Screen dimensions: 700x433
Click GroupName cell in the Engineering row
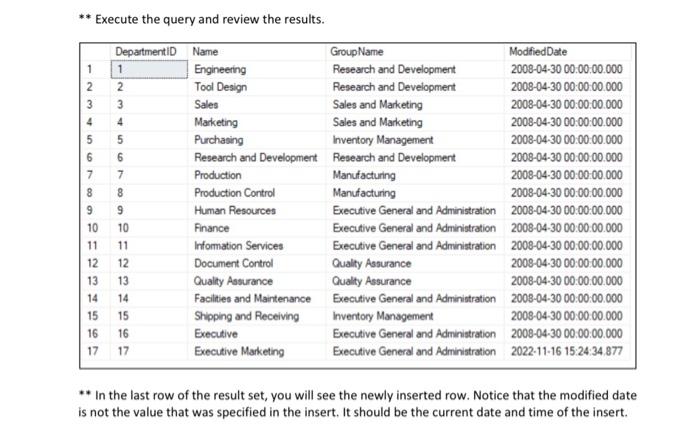[x=415, y=69]
